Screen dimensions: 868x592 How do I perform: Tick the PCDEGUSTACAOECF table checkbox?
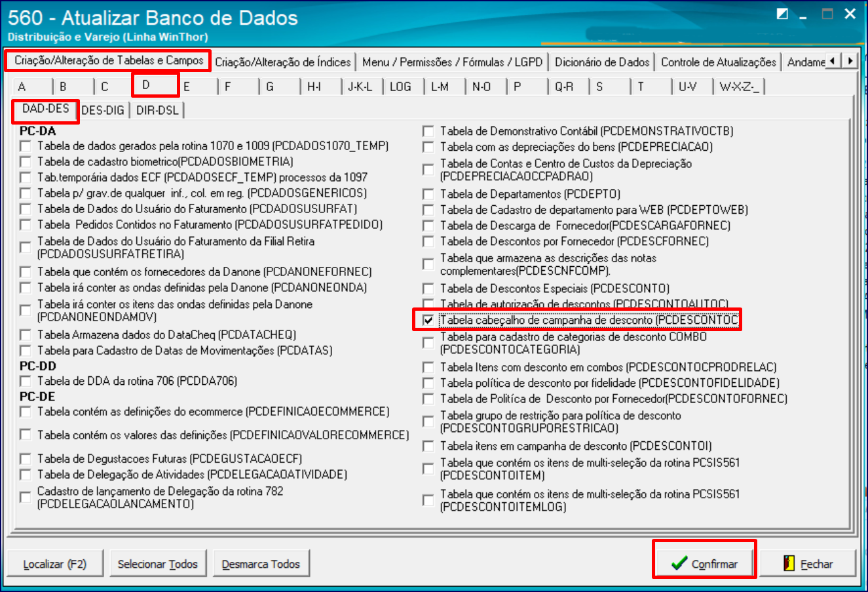coord(26,459)
